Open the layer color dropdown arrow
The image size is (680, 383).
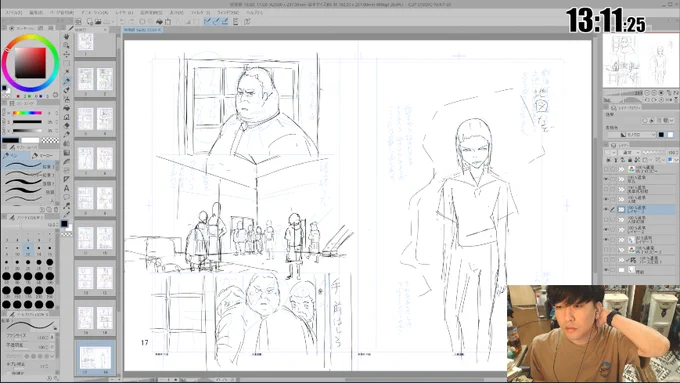676,160
